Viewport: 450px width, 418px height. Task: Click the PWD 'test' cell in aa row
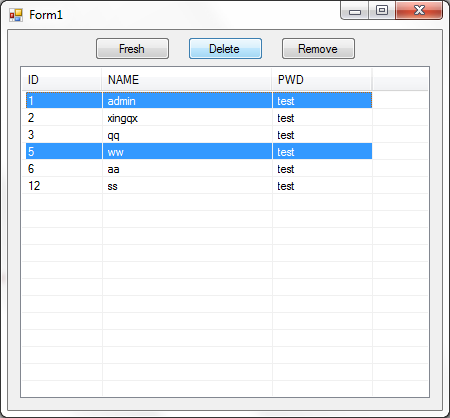tap(322, 169)
